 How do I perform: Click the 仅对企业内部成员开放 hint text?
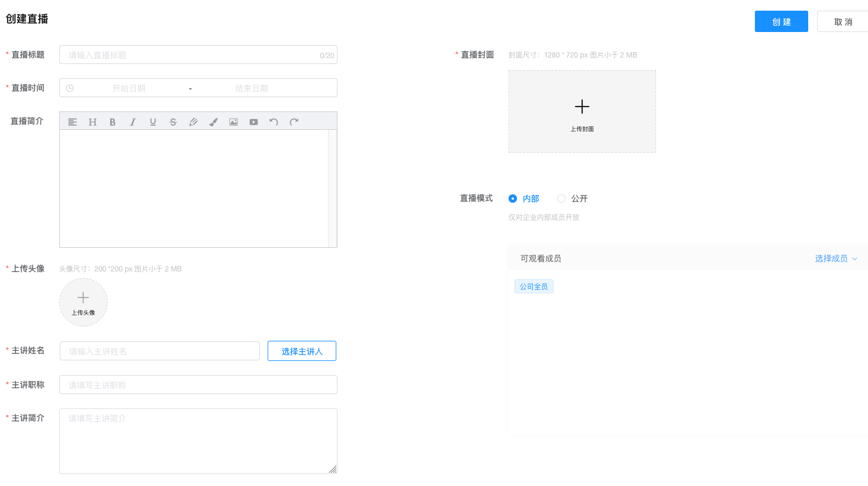click(544, 218)
